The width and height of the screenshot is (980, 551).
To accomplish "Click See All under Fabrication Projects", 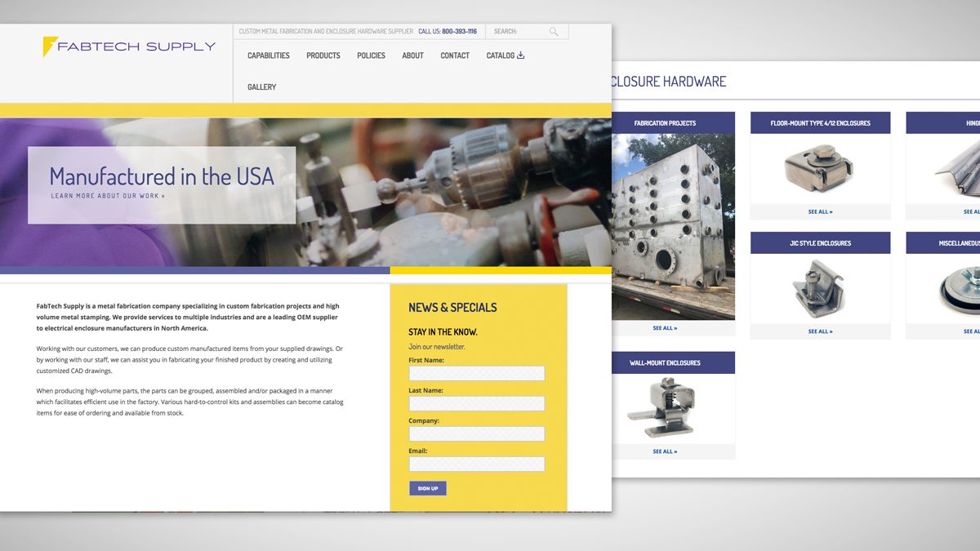I will 665,328.
